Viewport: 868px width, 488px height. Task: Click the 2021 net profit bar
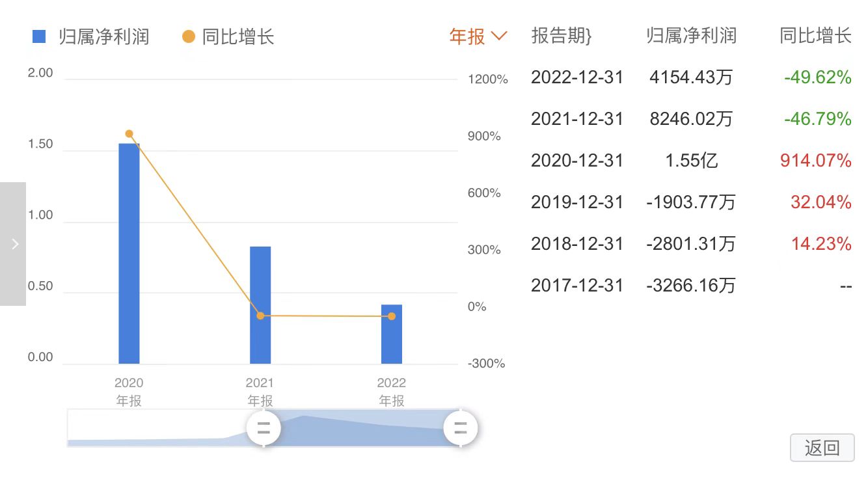click(x=260, y=305)
